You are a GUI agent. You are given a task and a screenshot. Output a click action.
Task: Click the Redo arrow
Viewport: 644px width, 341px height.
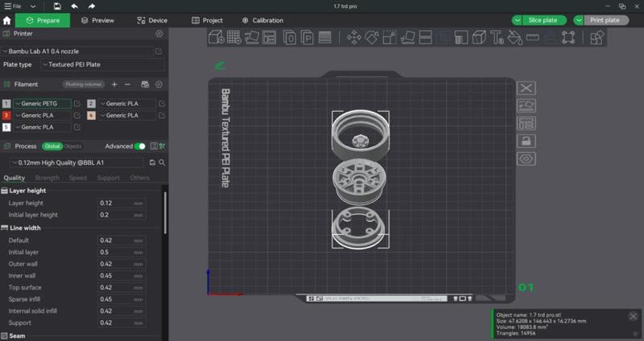click(x=92, y=6)
